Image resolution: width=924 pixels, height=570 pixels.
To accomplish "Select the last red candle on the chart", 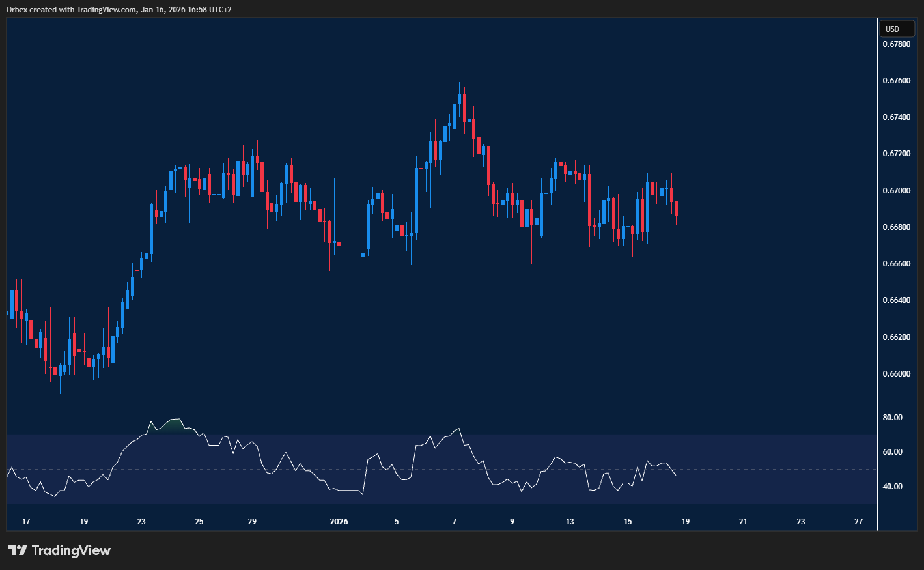I will click(677, 208).
